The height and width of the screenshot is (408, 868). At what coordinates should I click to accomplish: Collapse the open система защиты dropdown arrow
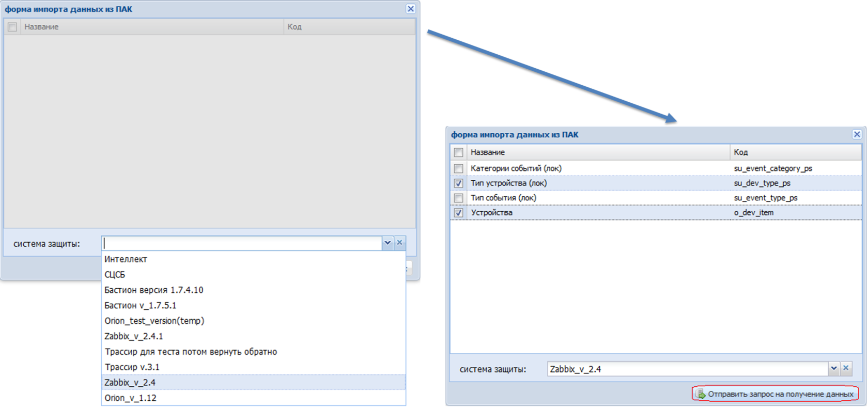[x=388, y=243]
